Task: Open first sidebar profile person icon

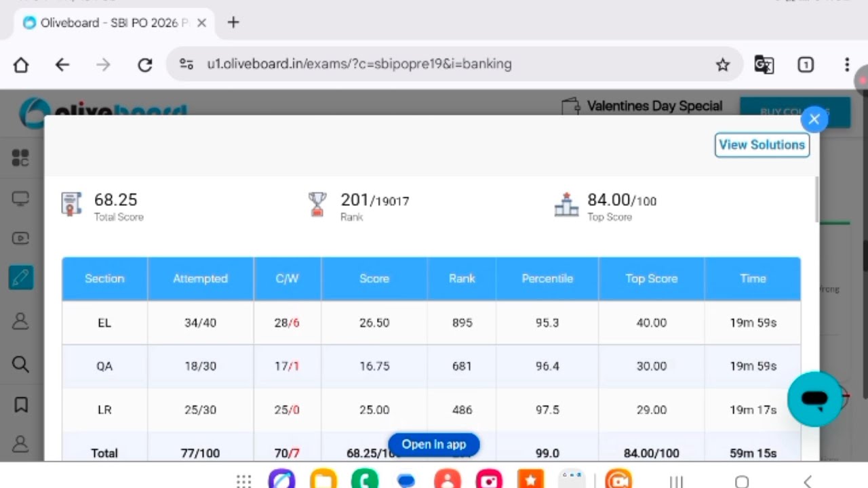Action: 20,321
